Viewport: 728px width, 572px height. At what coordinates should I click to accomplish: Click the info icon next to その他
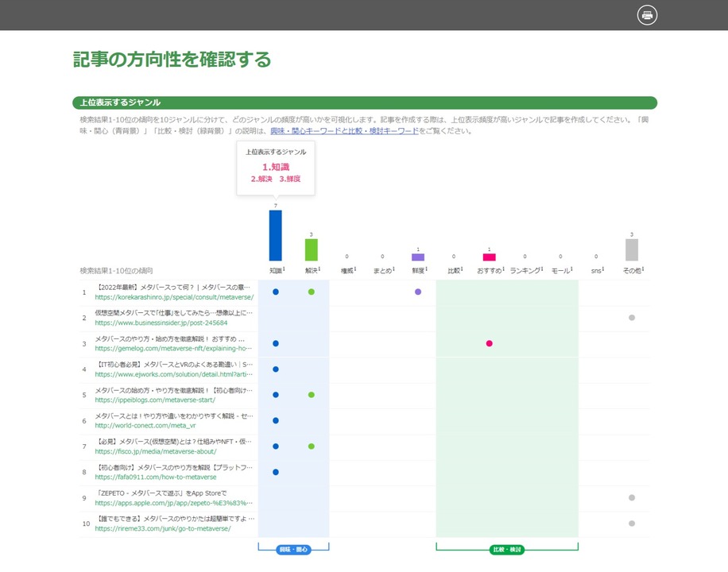pyautogui.click(x=643, y=269)
